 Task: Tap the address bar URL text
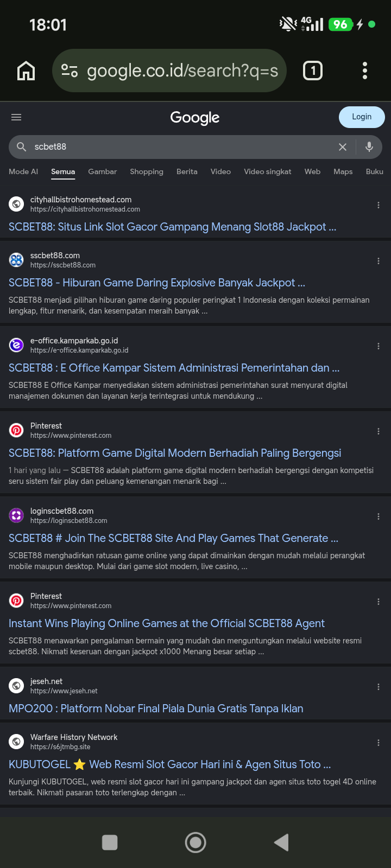(182, 71)
